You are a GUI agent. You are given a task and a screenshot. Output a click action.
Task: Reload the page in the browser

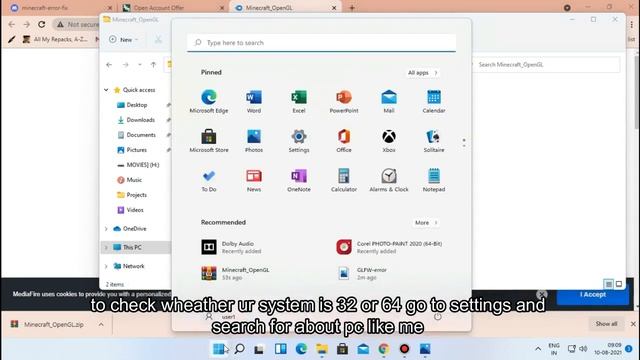point(42,24)
